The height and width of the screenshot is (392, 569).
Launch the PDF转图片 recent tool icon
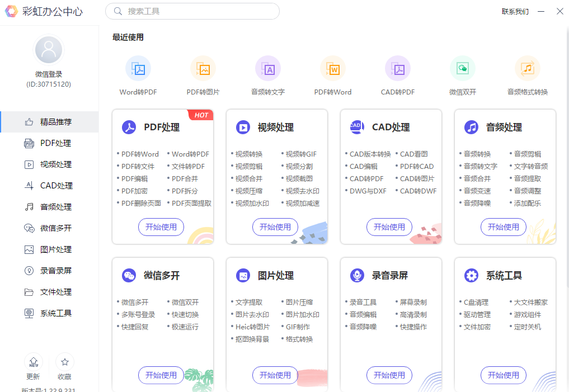click(x=203, y=69)
